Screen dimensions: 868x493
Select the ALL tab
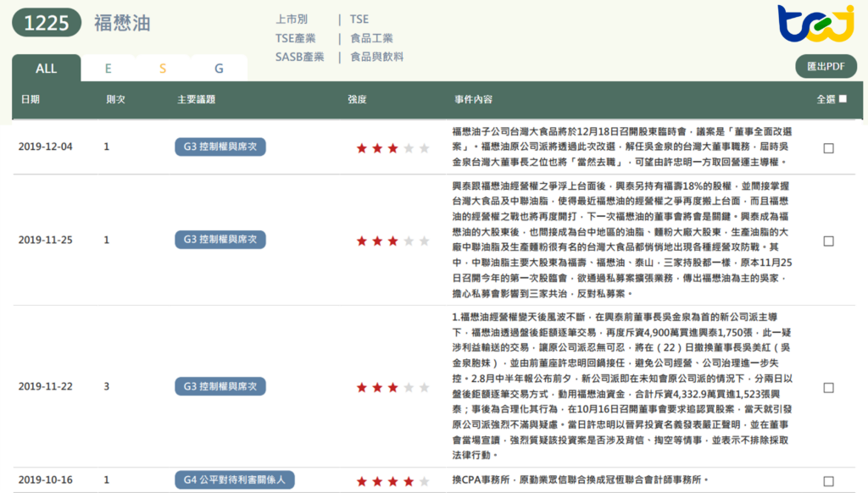pos(46,67)
